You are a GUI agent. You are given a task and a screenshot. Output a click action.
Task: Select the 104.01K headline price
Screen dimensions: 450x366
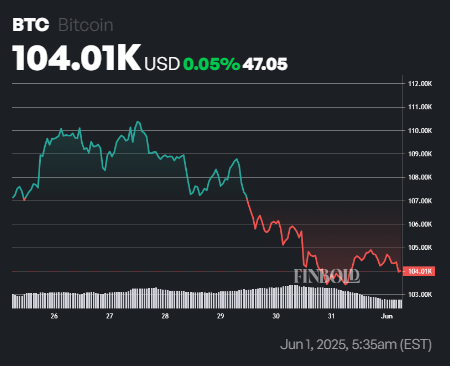pyautogui.click(x=76, y=58)
